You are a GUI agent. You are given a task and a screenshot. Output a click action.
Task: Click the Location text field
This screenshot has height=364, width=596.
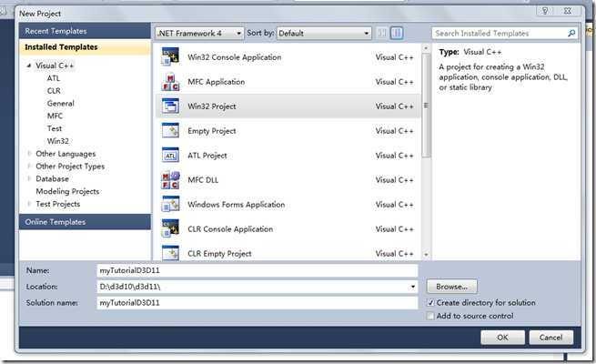coord(258,287)
